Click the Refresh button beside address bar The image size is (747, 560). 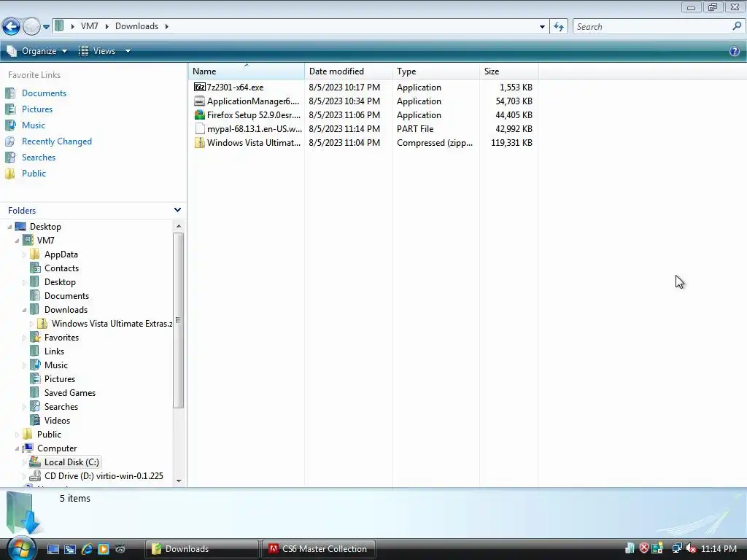[558, 27]
